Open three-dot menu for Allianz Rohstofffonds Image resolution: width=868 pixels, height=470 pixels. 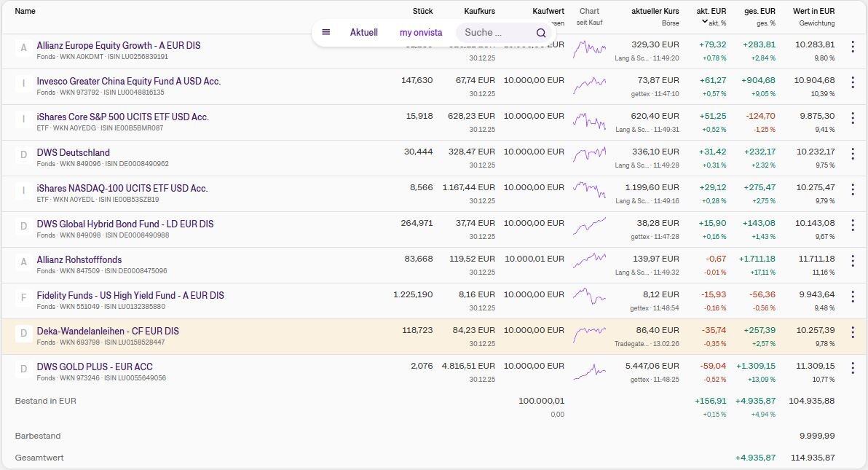(853, 261)
